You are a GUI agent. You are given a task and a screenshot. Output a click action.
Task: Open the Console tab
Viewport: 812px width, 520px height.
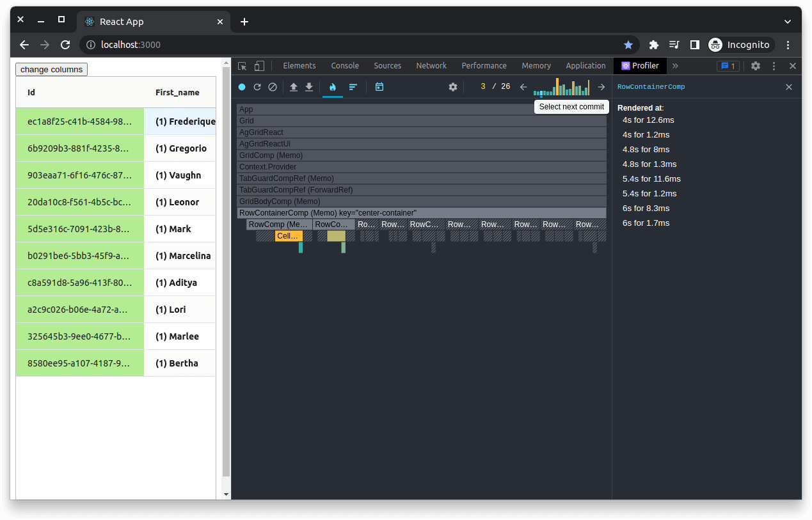coord(345,66)
